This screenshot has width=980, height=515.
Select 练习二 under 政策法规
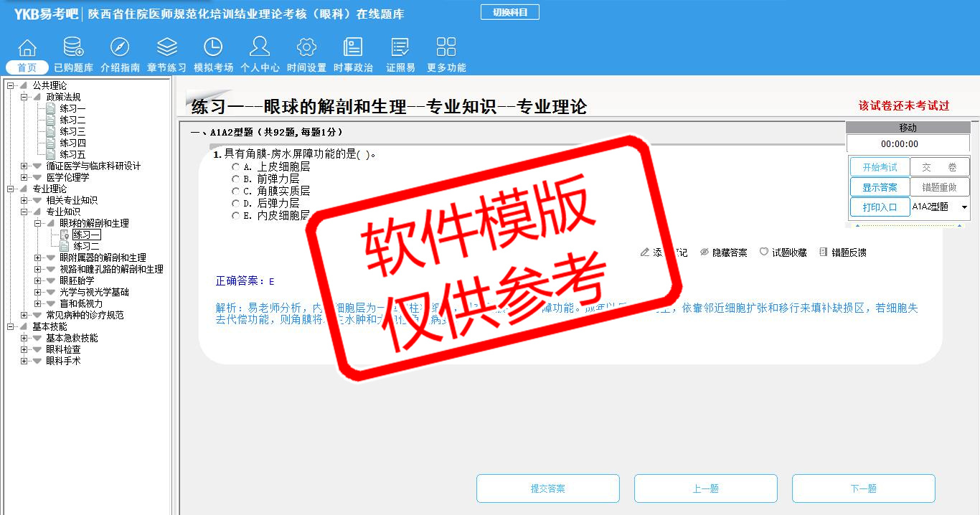(72, 120)
